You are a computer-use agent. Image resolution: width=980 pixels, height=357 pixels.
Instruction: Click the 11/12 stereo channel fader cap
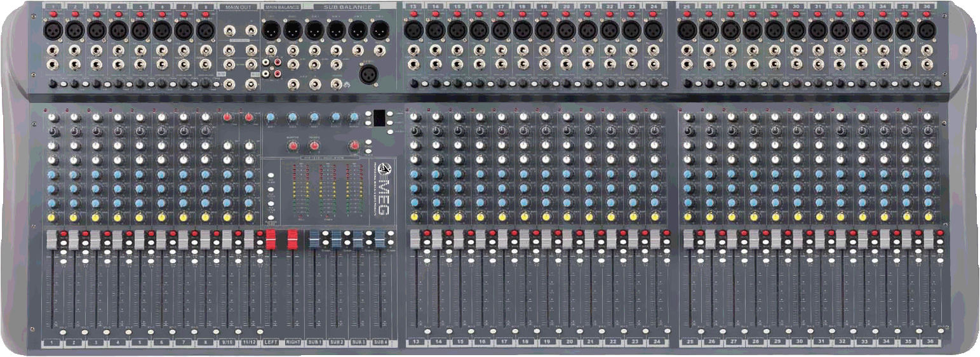[x=249, y=239]
